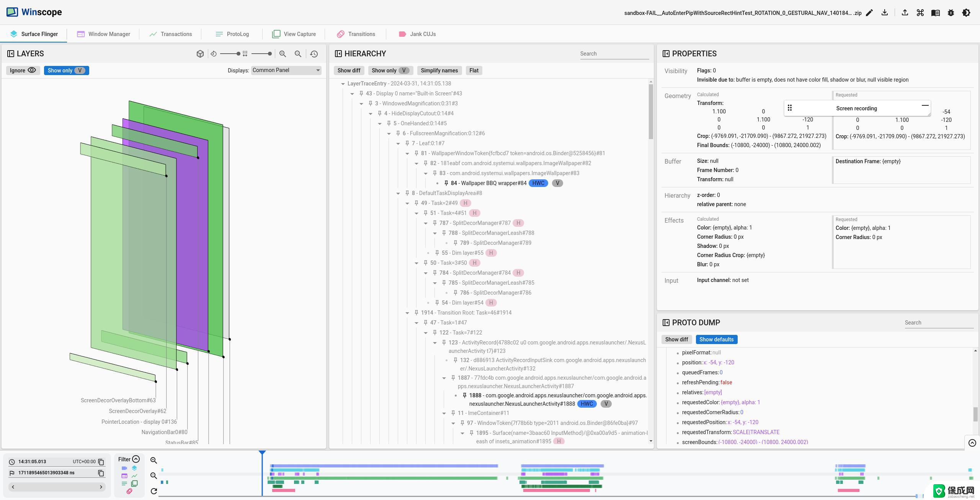Go to previous timeline entry
980x500 pixels.
(x=13, y=487)
